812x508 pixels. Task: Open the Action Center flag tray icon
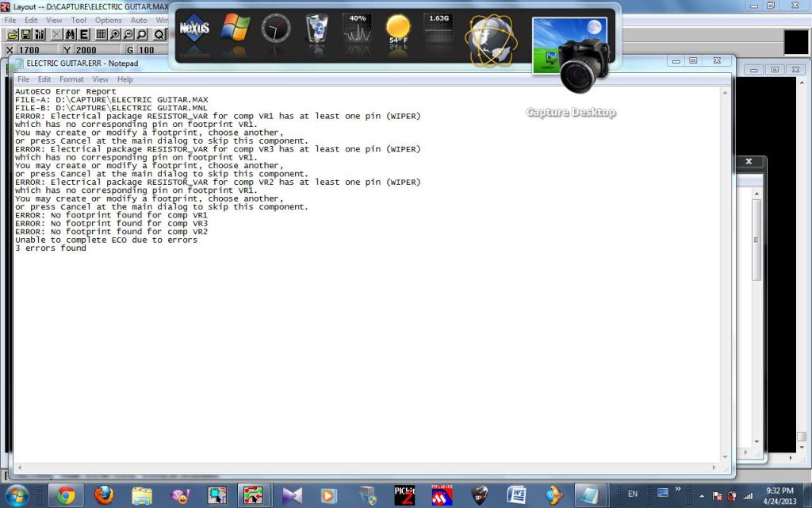coord(717,496)
